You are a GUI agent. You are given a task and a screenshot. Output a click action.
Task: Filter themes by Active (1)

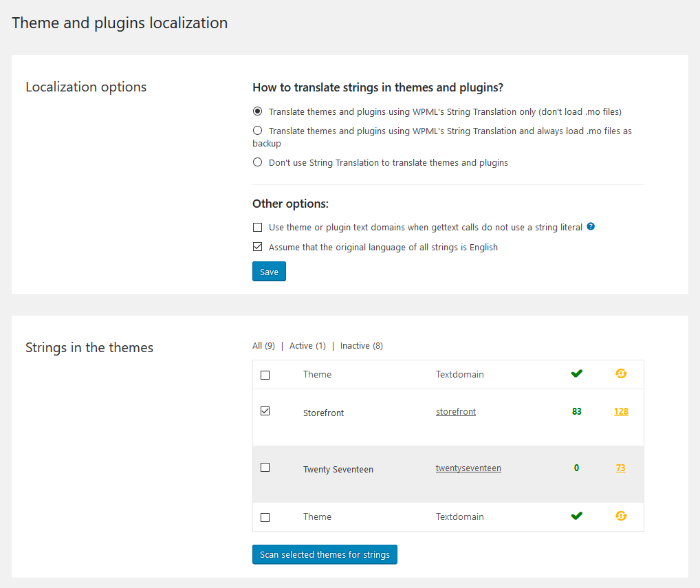tap(307, 346)
